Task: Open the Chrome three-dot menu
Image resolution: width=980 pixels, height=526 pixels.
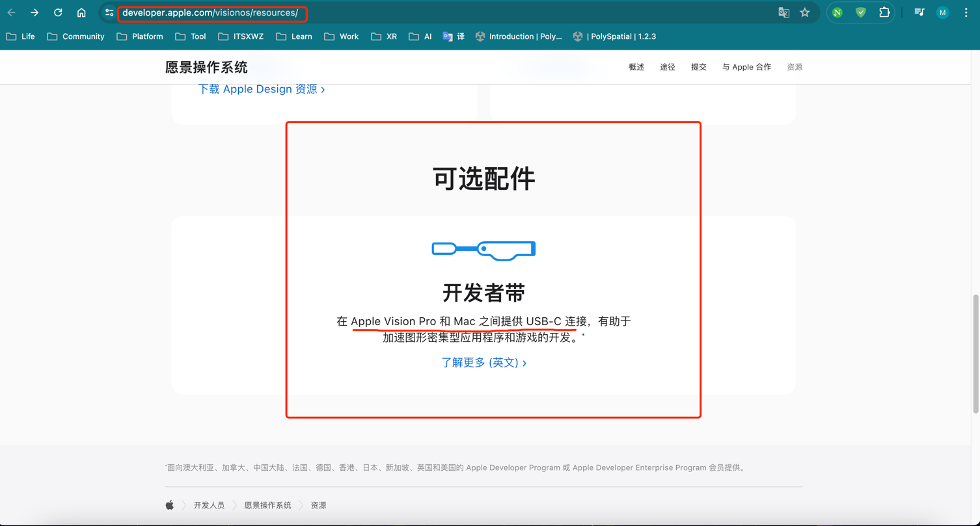Action: (966, 13)
